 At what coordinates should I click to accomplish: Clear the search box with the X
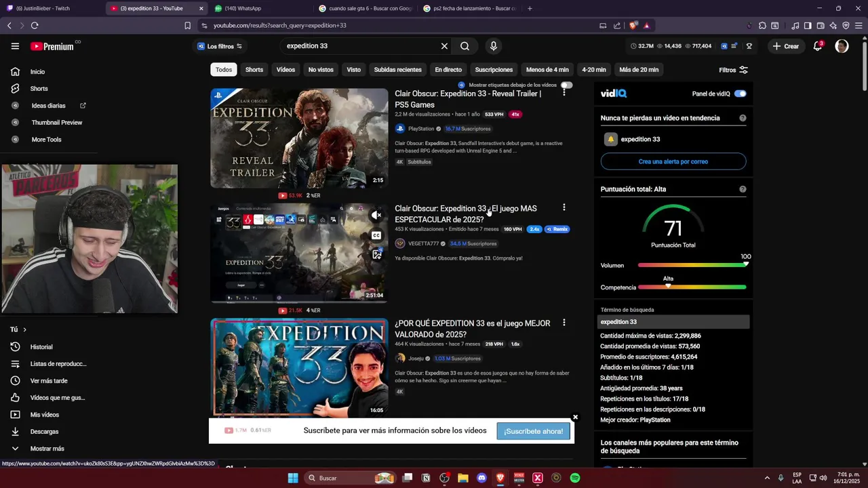[444, 46]
